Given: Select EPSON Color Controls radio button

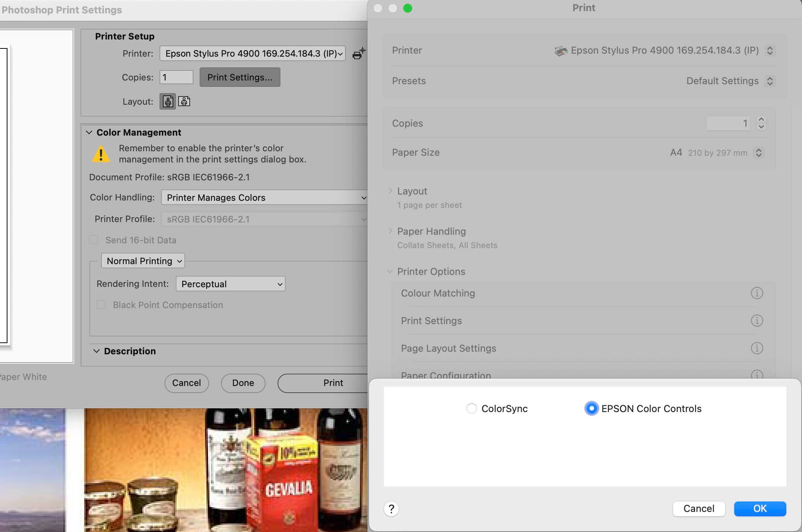Looking at the screenshot, I should [591, 409].
